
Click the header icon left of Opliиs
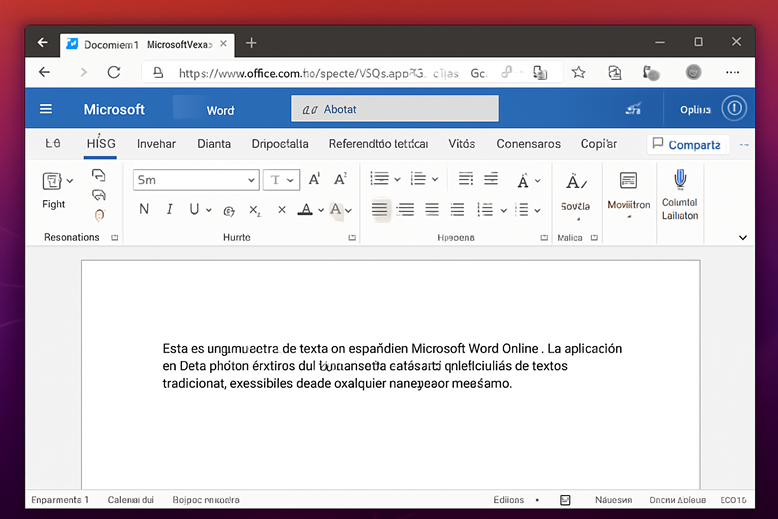(x=633, y=109)
